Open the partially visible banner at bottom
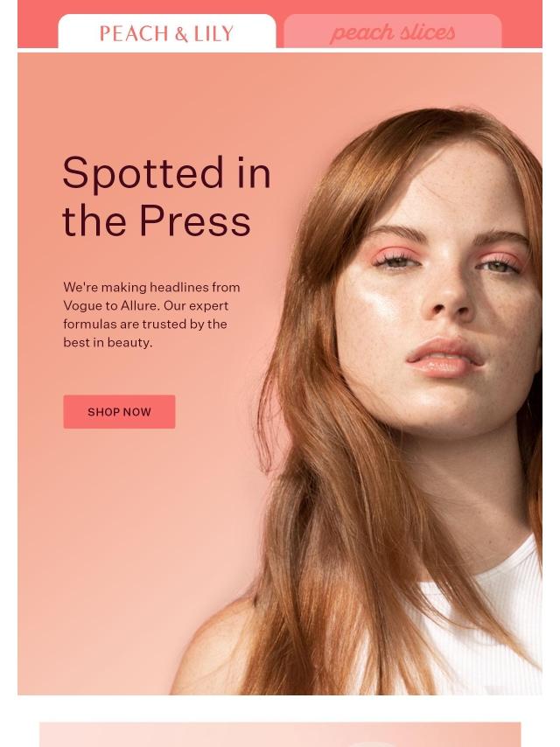Screen dimensions: 560x747 coord(280,734)
